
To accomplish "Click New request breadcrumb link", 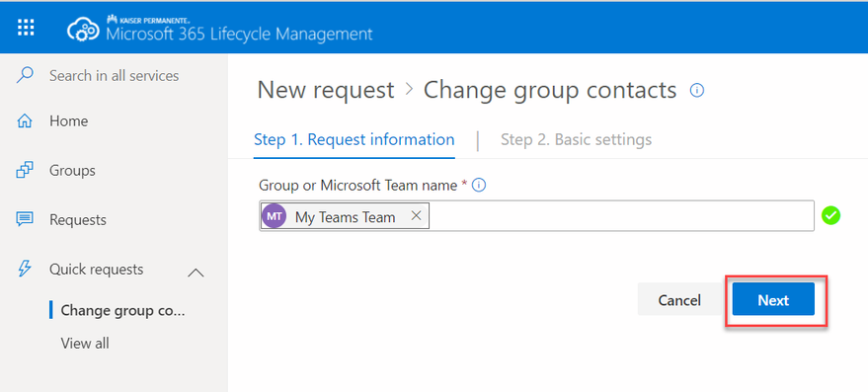I will 326,90.
